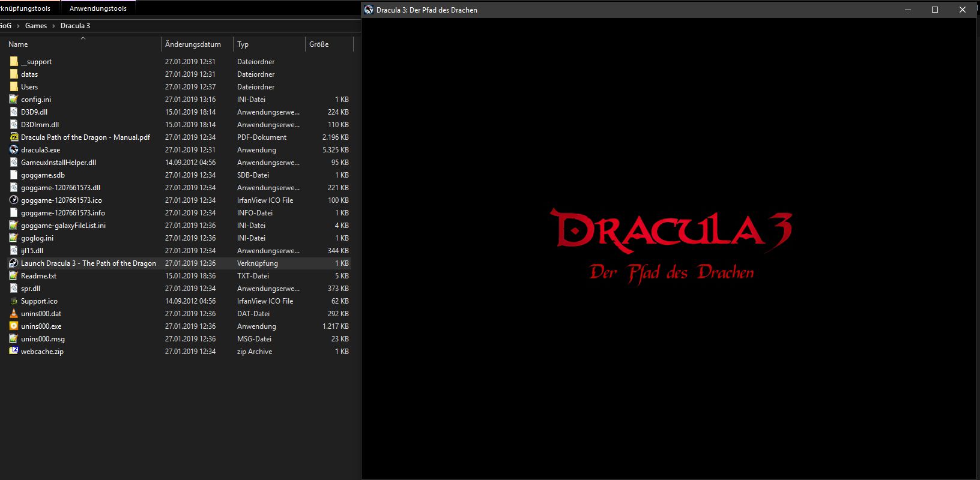The height and width of the screenshot is (480, 980).
Task: Select the Users folder icon
Action: [x=14, y=87]
